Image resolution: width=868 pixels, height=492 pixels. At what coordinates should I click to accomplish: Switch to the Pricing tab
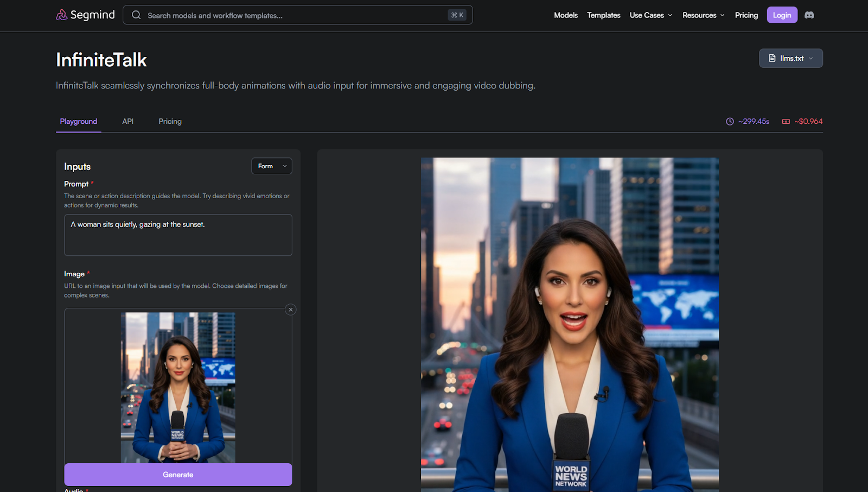pos(170,121)
